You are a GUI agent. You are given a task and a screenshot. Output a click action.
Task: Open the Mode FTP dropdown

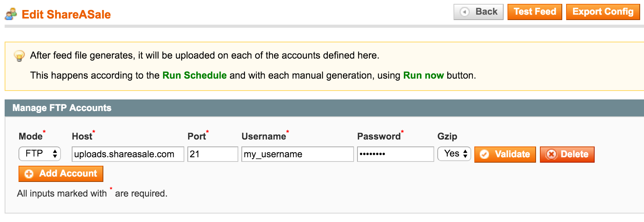click(x=40, y=154)
